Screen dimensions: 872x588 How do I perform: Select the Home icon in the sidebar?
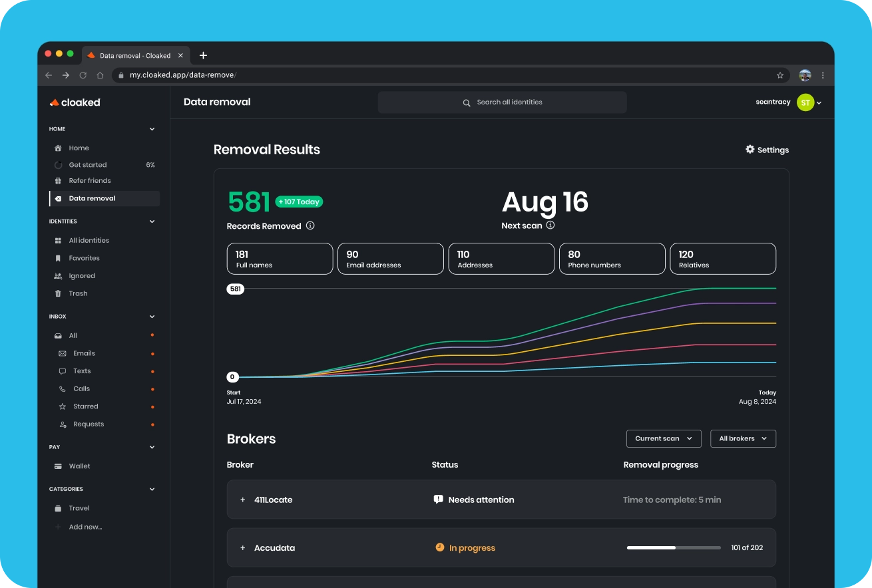tap(58, 148)
